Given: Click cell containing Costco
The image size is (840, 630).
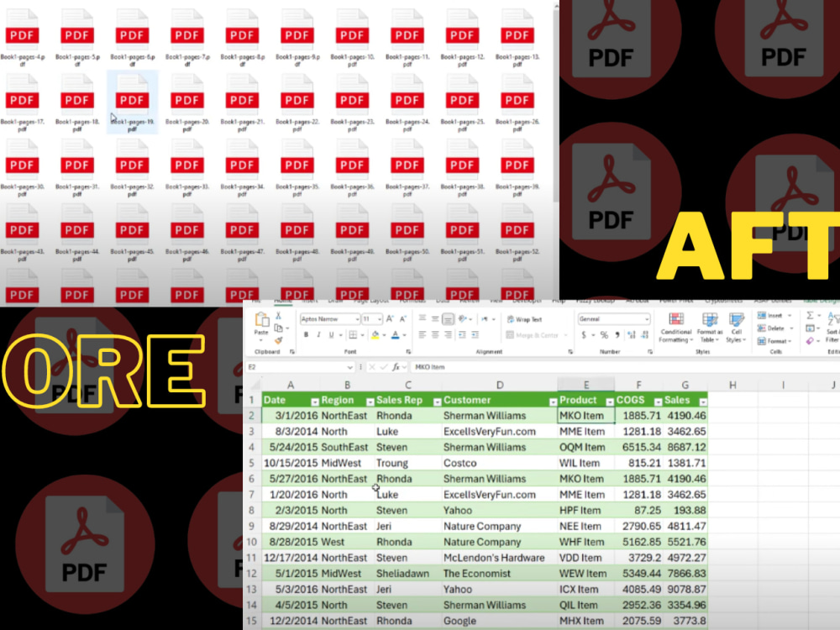Looking at the screenshot, I should pyautogui.click(x=500, y=463).
